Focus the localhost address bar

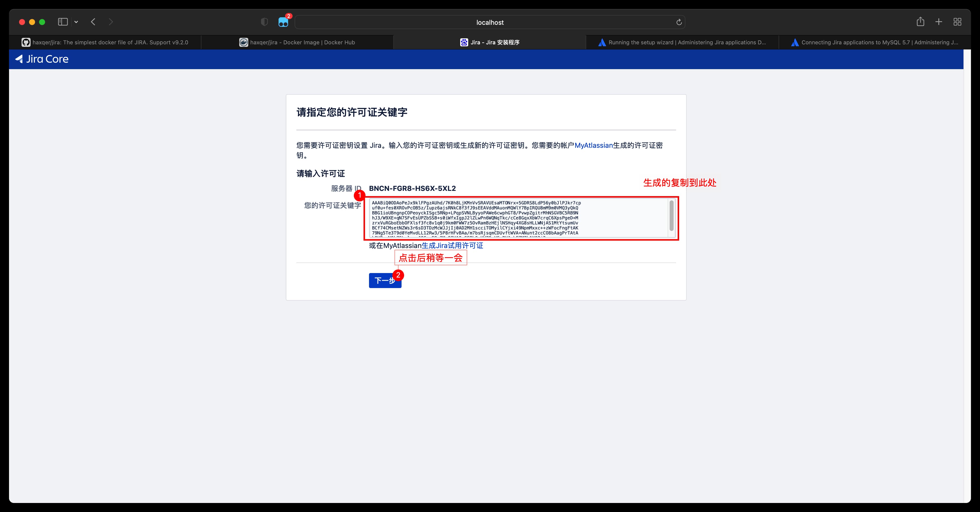pyautogui.click(x=489, y=22)
